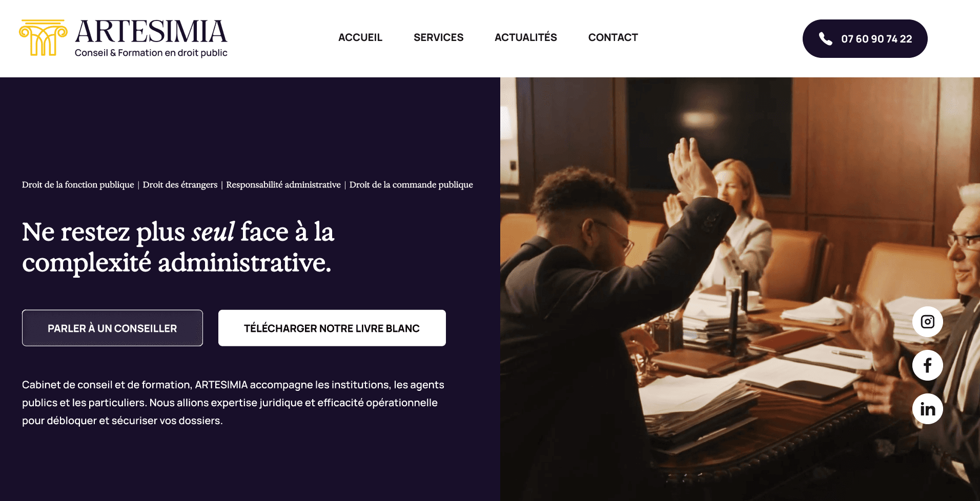The width and height of the screenshot is (980, 501).
Task: Click the meeting room hero image
Action: tap(740, 289)
